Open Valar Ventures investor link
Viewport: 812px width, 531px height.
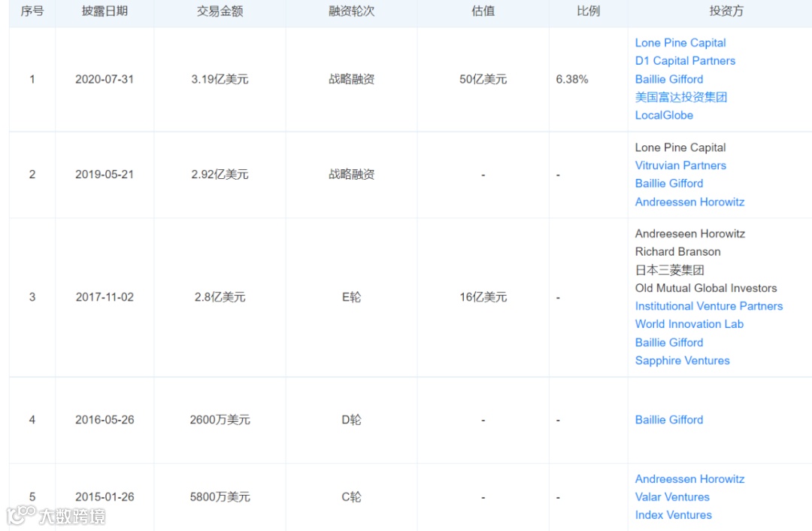(672, 497)
